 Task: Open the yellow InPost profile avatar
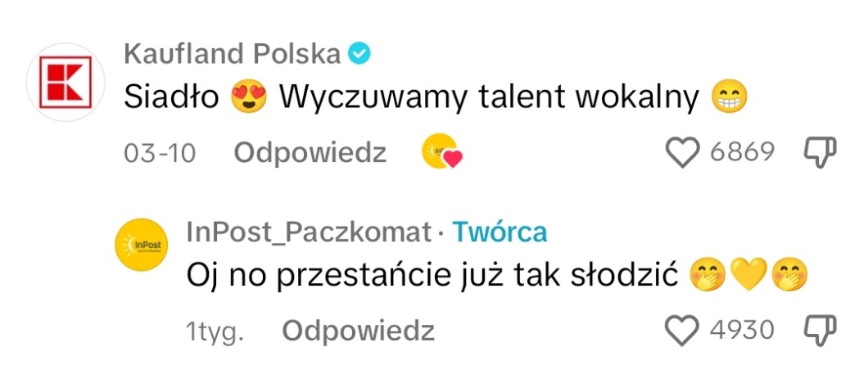point(141,245)
